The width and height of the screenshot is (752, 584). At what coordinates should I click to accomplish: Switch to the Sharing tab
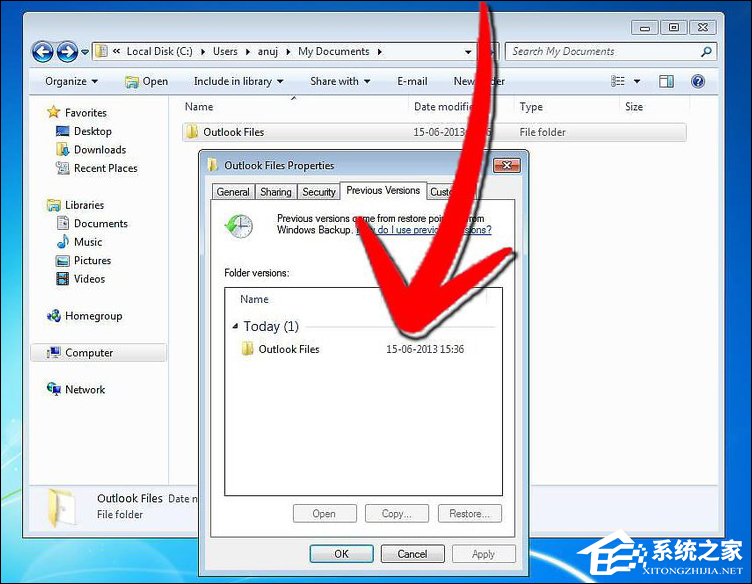pos(276,192)
